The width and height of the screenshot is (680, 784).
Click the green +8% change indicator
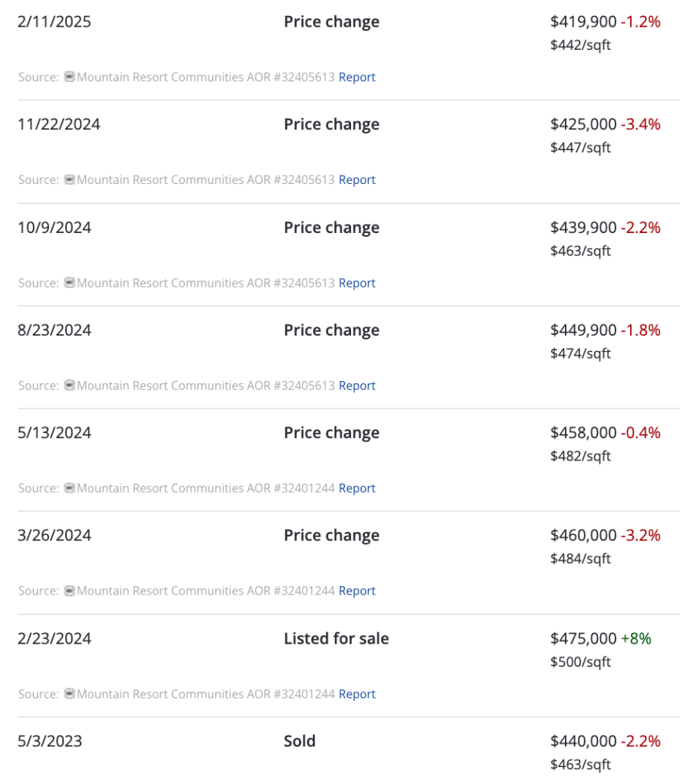coord(636,638)
